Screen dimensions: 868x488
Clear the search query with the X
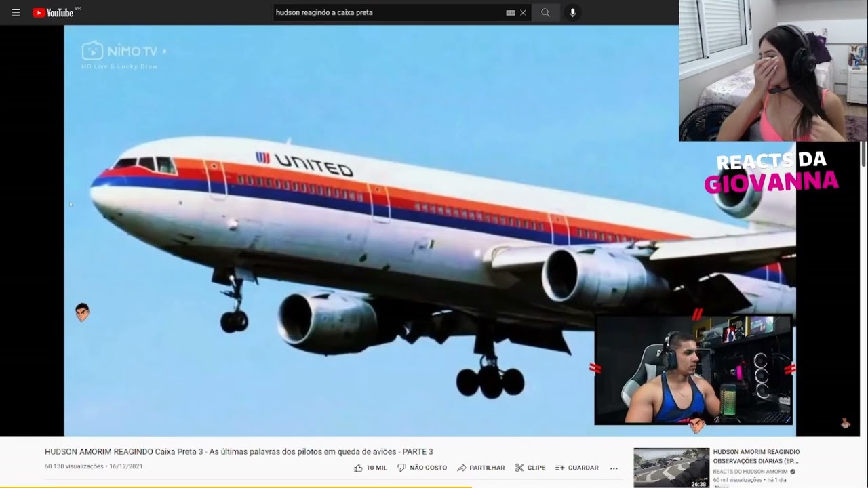[x=523, y=12]
